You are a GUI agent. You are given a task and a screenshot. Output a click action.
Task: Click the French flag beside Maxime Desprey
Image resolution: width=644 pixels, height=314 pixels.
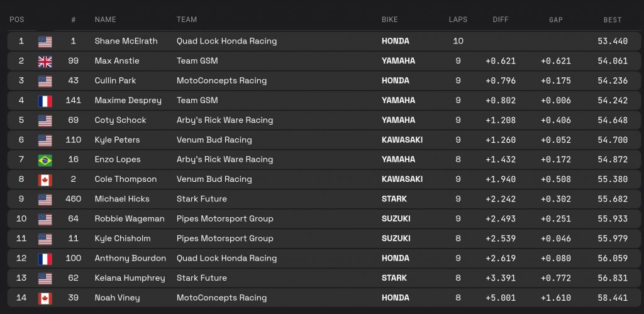(45, 101)
